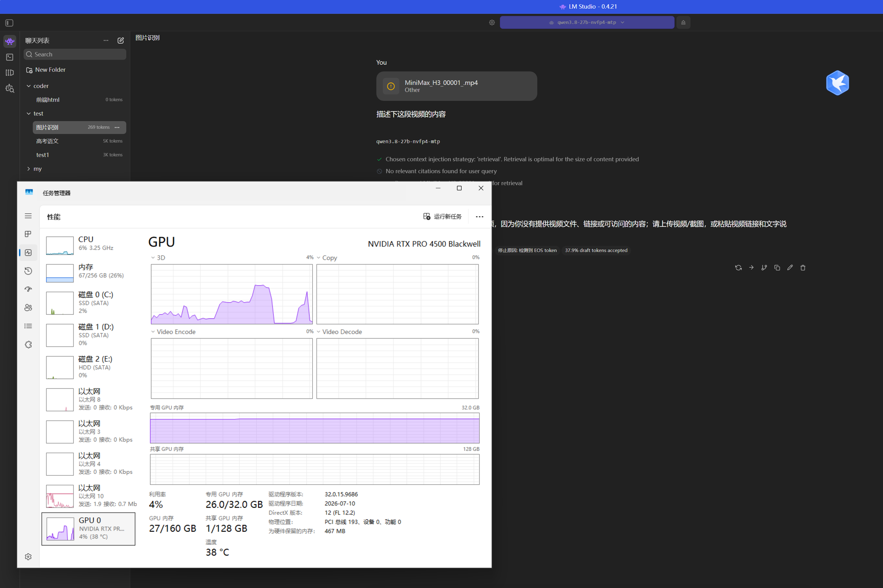Open the Chat view in LM Studio's sidebar
The width and height of the screenshot is (883, 588).
pyautogui.click(x=10, y=41)
